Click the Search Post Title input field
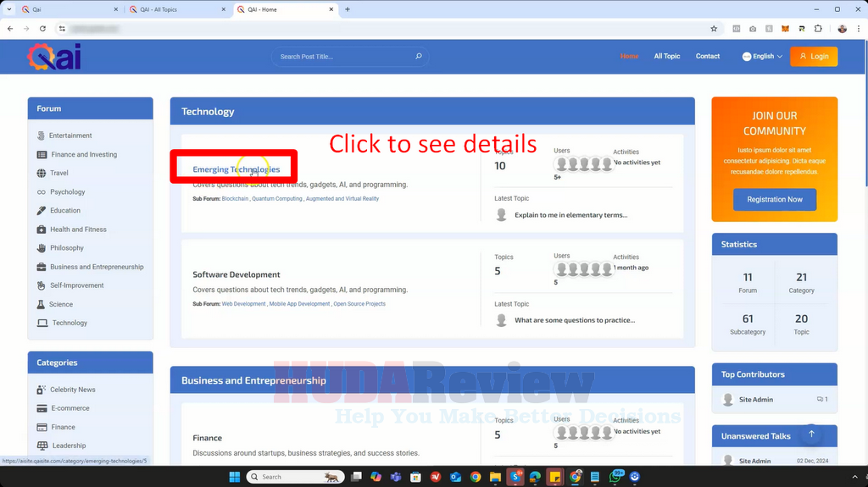The width and height of the screenshot is (868, 487). tap(343, 57)
